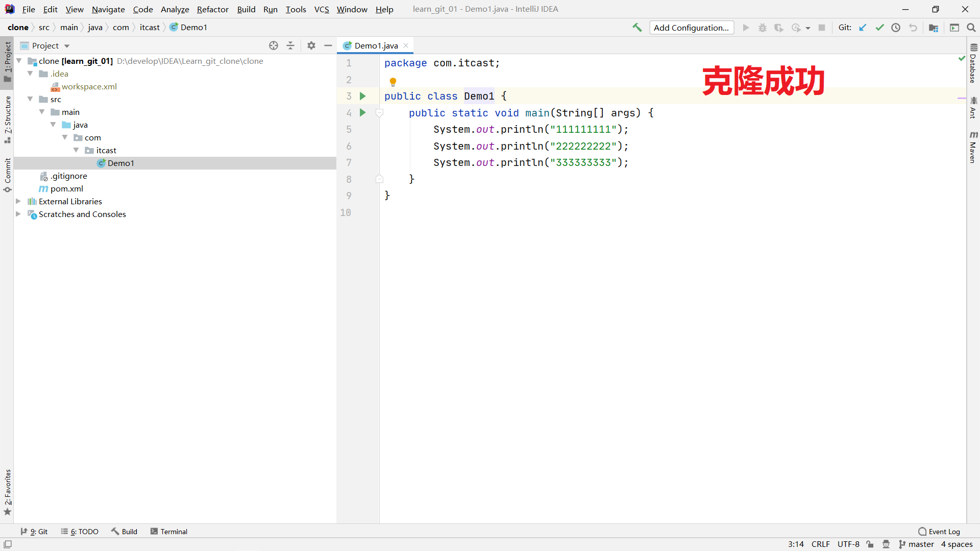Open Project Structure folder icon
980x551 pixels.
934,28
